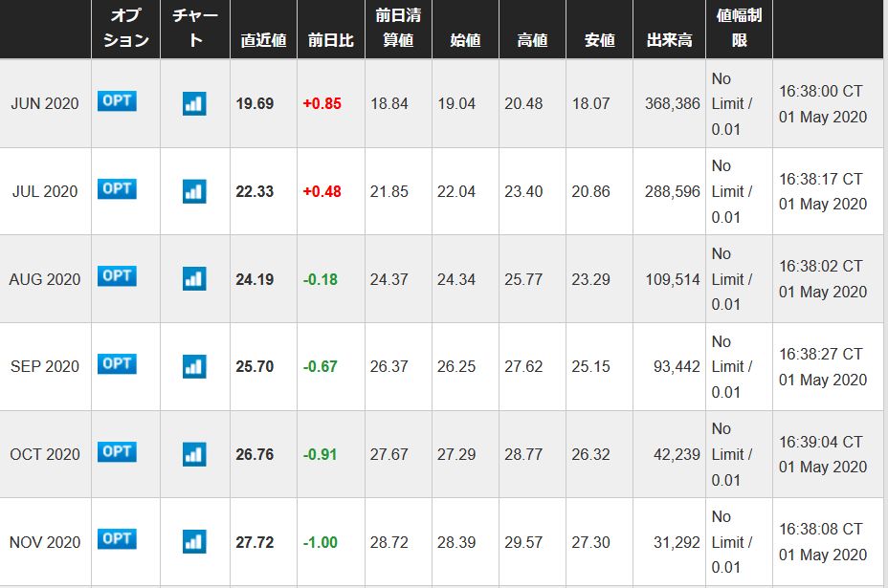Select the OCT 2020 contract month

click(45, 454)
